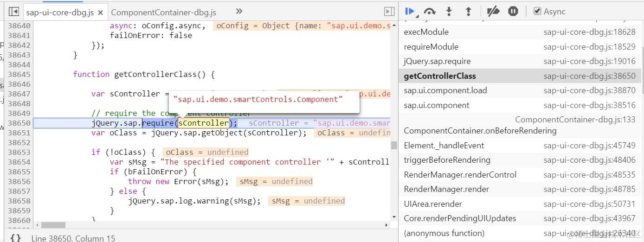Select triggerBeforeRendering stack frame
Screen dimensions: 644x242
520,160
